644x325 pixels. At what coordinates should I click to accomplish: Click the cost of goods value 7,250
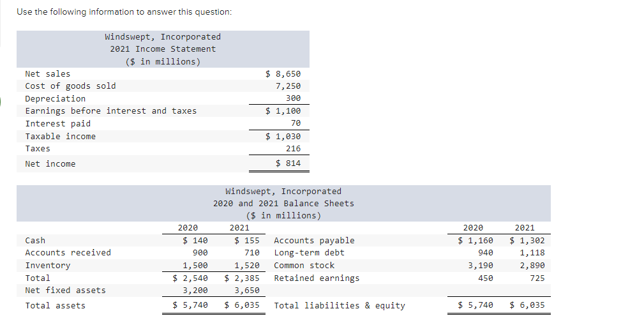pyautogui.click(x=288, y=86)
